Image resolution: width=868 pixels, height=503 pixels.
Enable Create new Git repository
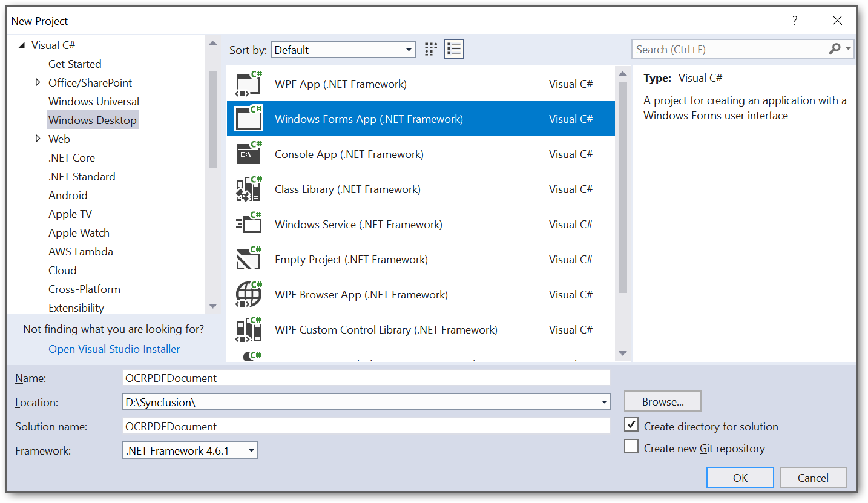point(631,447)
